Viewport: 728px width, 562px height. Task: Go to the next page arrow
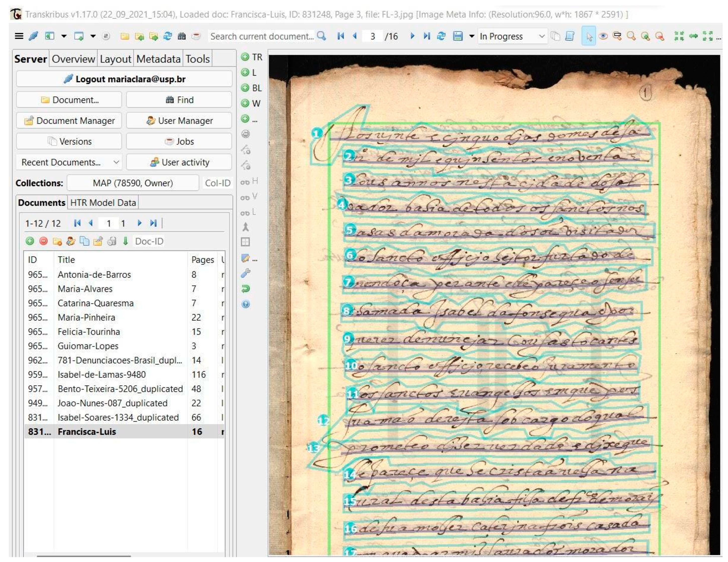(412, 36)
